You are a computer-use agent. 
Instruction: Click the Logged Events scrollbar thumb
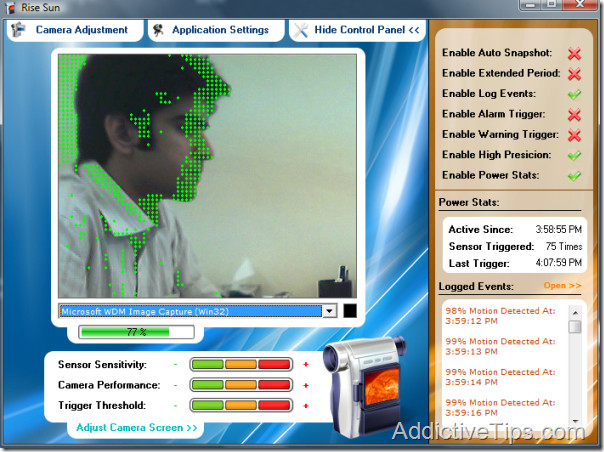point(575,326)
